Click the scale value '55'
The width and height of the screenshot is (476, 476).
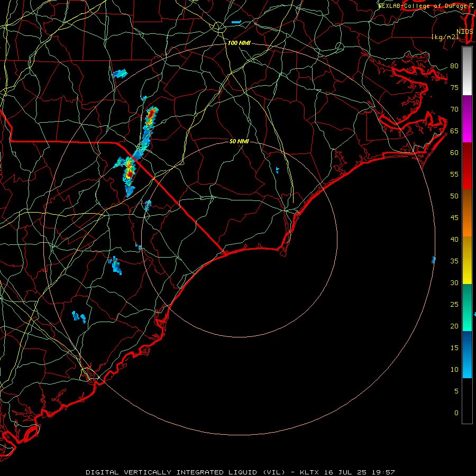click(454, 174)
